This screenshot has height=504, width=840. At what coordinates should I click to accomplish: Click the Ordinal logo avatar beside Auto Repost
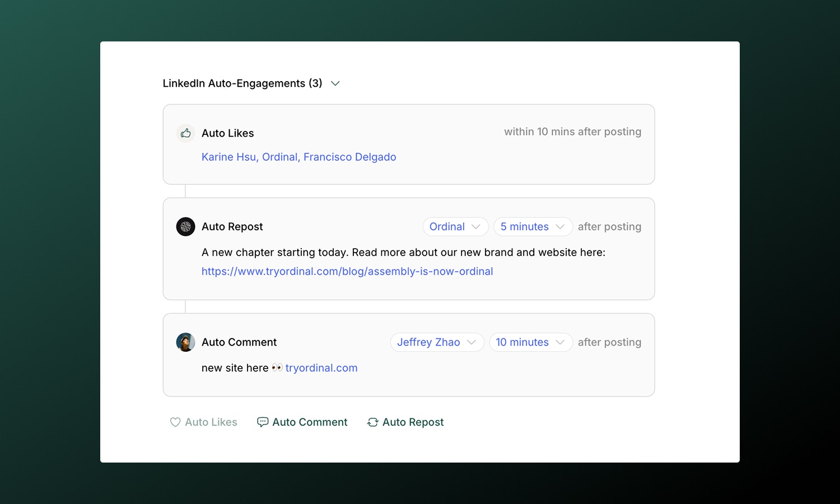tap(186, 227)
